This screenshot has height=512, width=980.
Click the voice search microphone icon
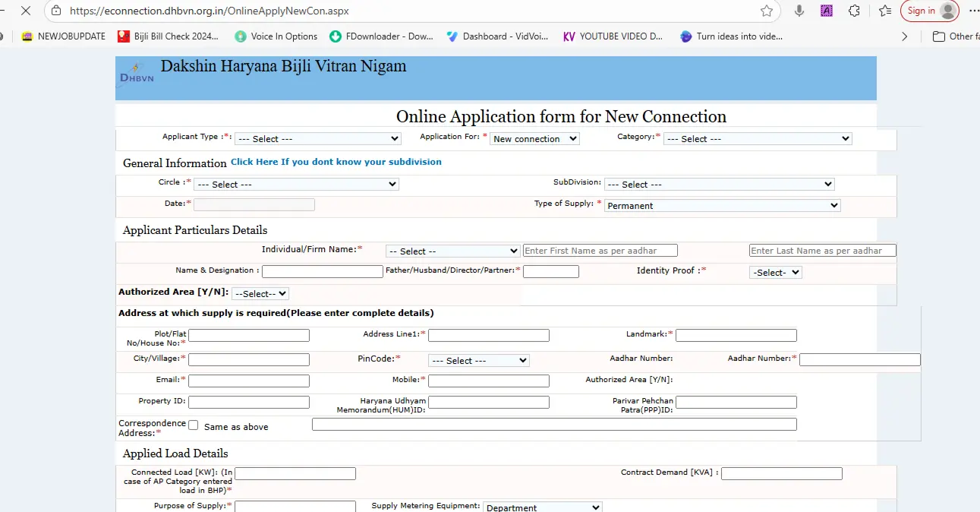[798, 11]
